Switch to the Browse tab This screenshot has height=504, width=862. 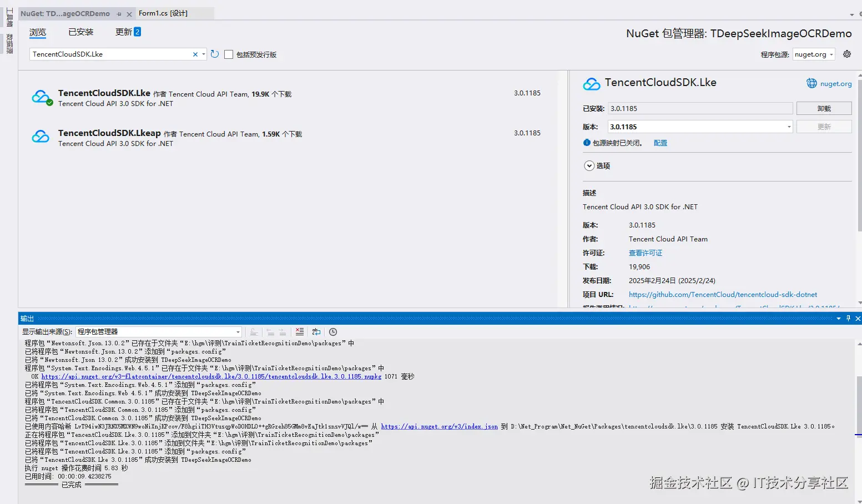[38, 32]
